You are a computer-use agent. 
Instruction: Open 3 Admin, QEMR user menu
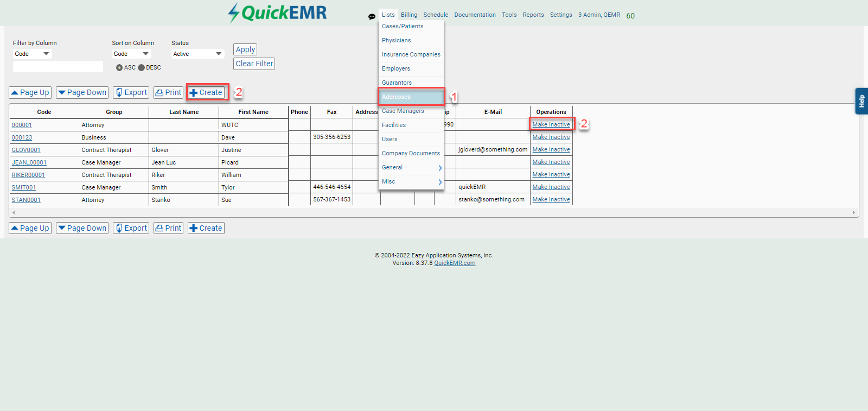point(599,15)
